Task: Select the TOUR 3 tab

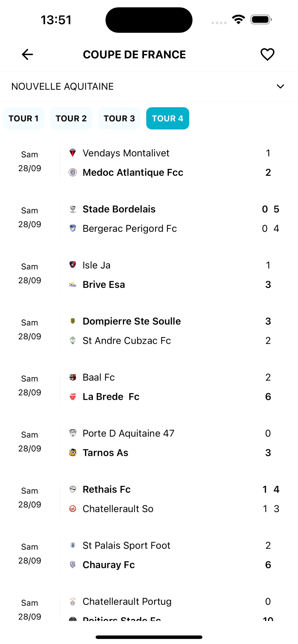Action: 119,119
